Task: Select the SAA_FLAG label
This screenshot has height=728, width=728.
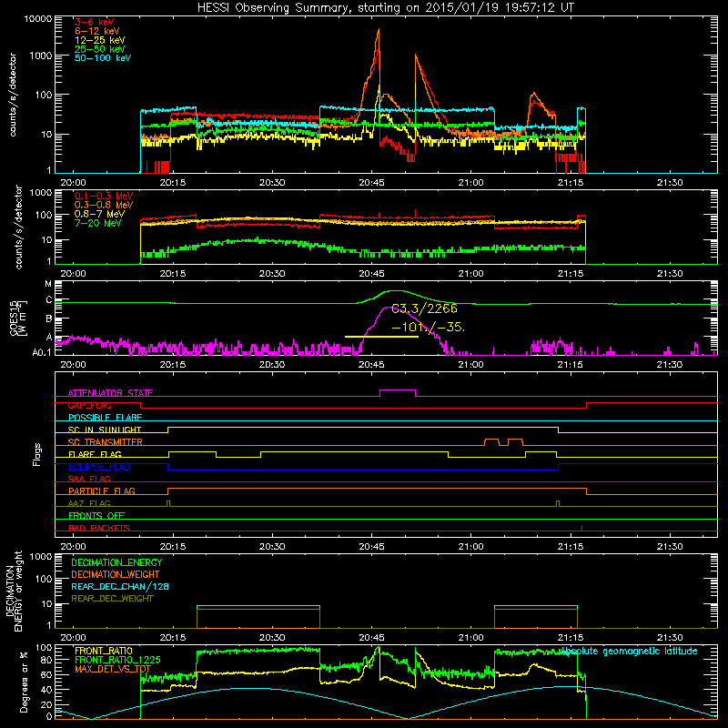Action: (x=89, y=479)
